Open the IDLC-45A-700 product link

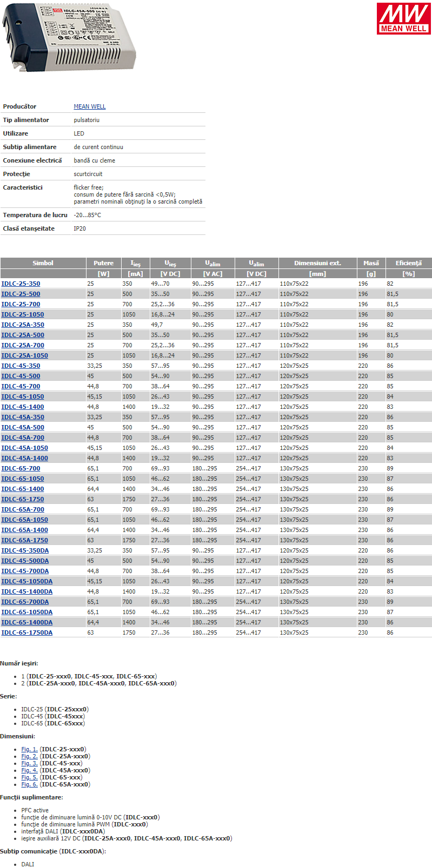(23, 438)
